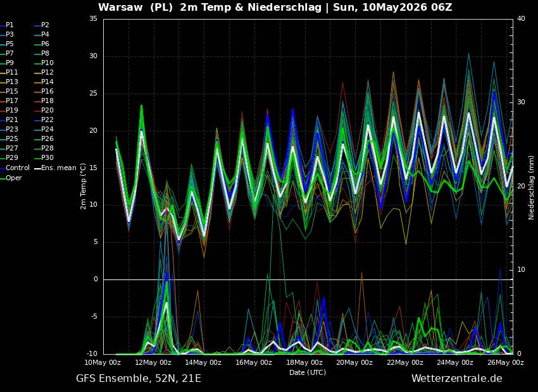Click the 12May 00z axis label
Image resolution: width=538 pixels, height=392 pixels.
[154, 362]
